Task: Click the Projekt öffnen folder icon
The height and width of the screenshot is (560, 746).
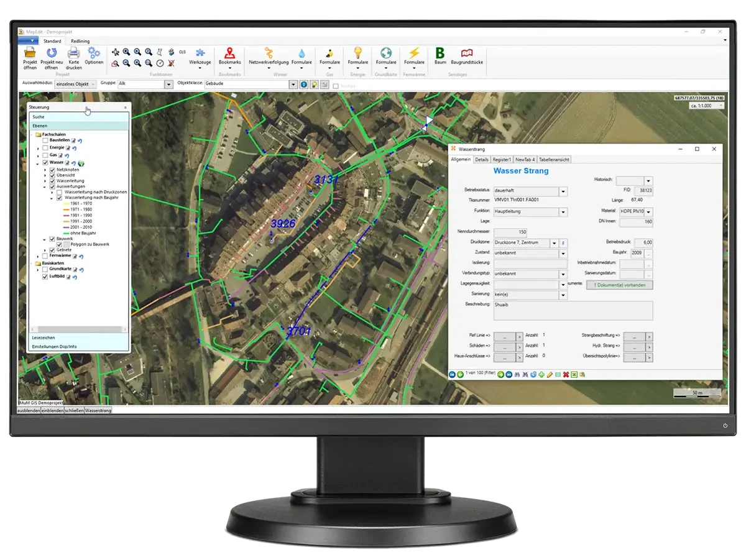Action: (29, 53)
